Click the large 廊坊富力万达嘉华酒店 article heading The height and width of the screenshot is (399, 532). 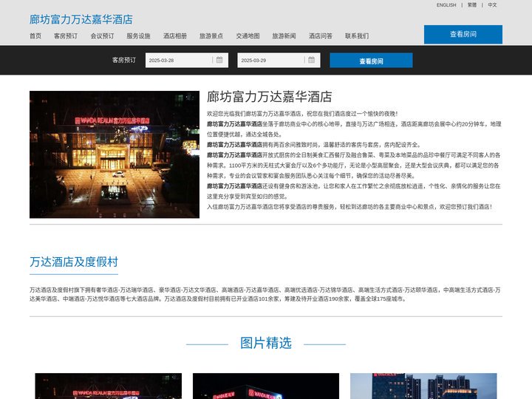pyautogui.click(x=270, y=97)
